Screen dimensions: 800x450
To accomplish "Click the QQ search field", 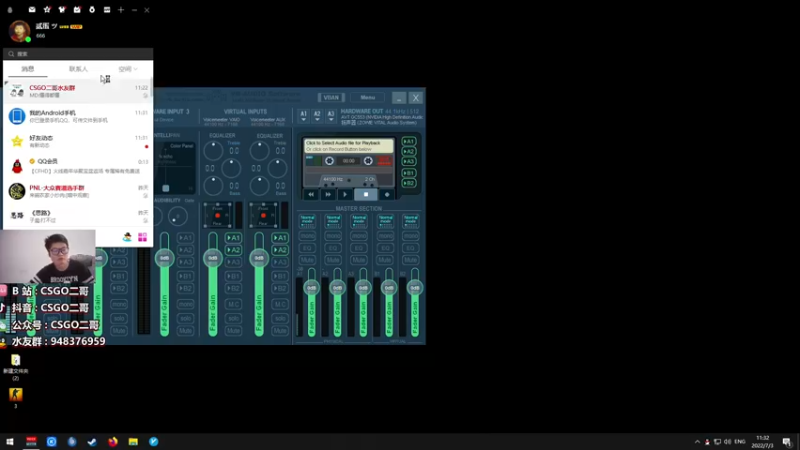I will point(78,54).
